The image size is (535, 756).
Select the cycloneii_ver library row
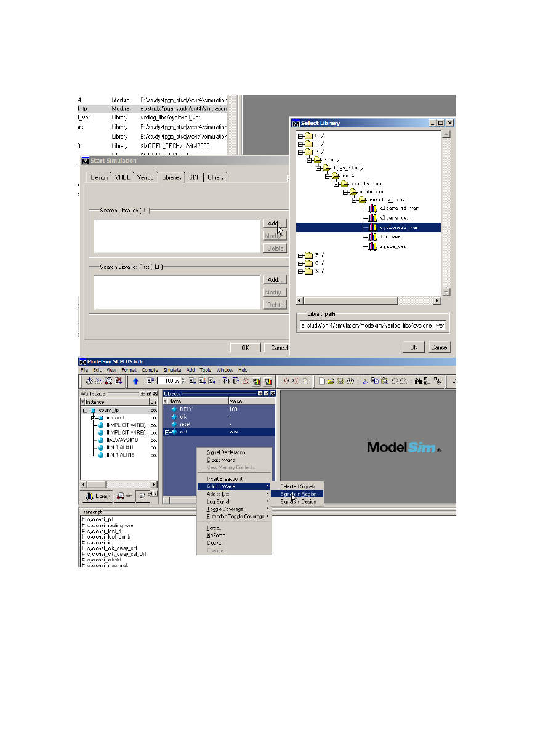click(368, 227)
